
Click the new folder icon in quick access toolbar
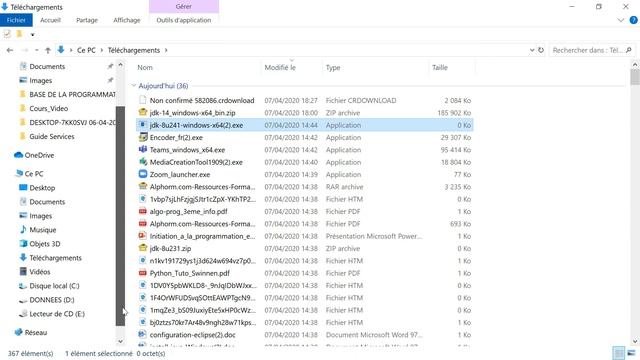click(19, 34)
